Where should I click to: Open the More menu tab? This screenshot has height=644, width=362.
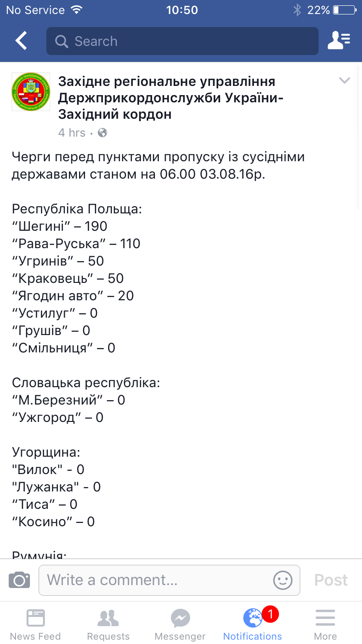coord(325,624)
